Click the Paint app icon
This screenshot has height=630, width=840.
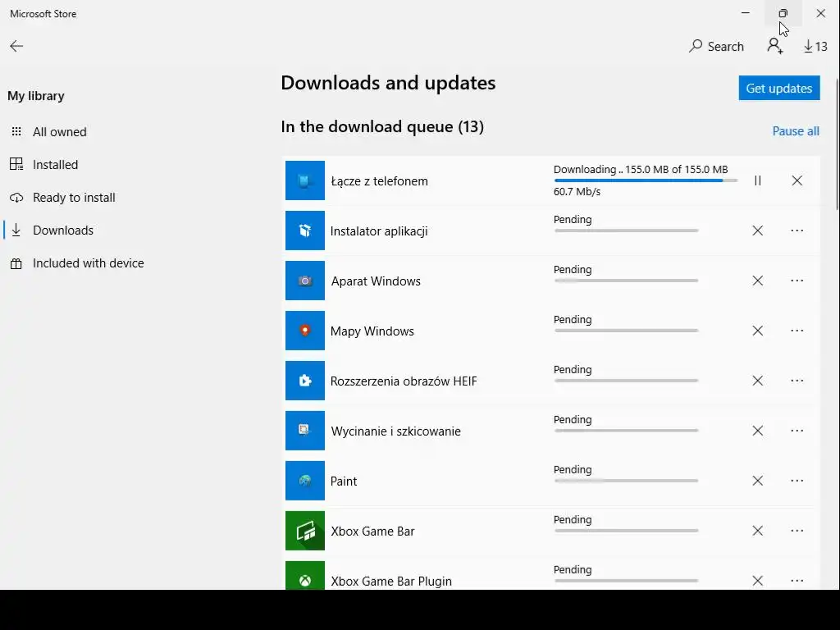pyautogui.click(x=305, y=481)
